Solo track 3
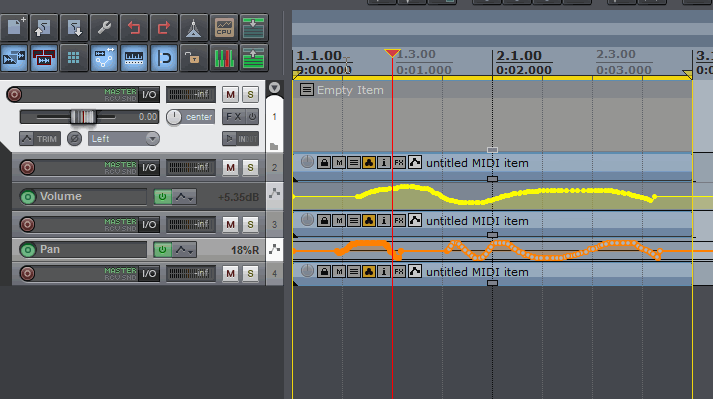This screenshot has width=713, height=399. (x=250, y=224)
